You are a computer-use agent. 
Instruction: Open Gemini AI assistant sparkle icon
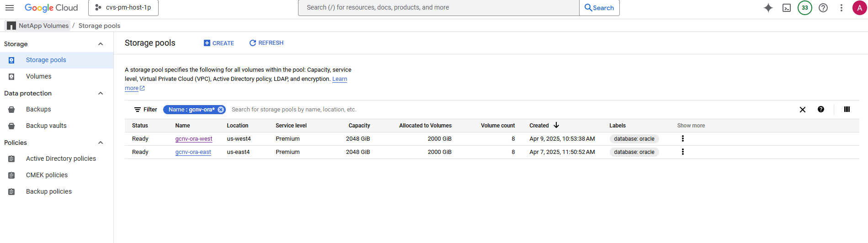768,8
